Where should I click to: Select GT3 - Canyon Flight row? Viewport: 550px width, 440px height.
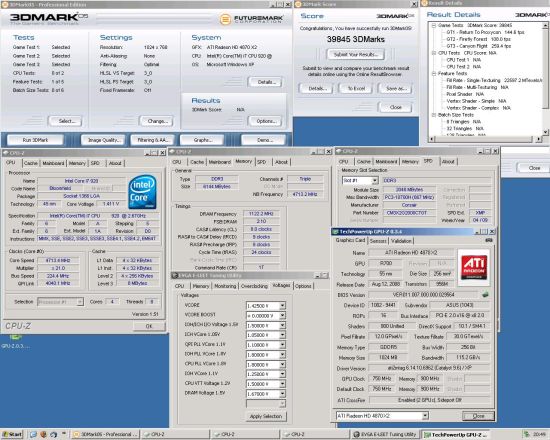point(478,46)
